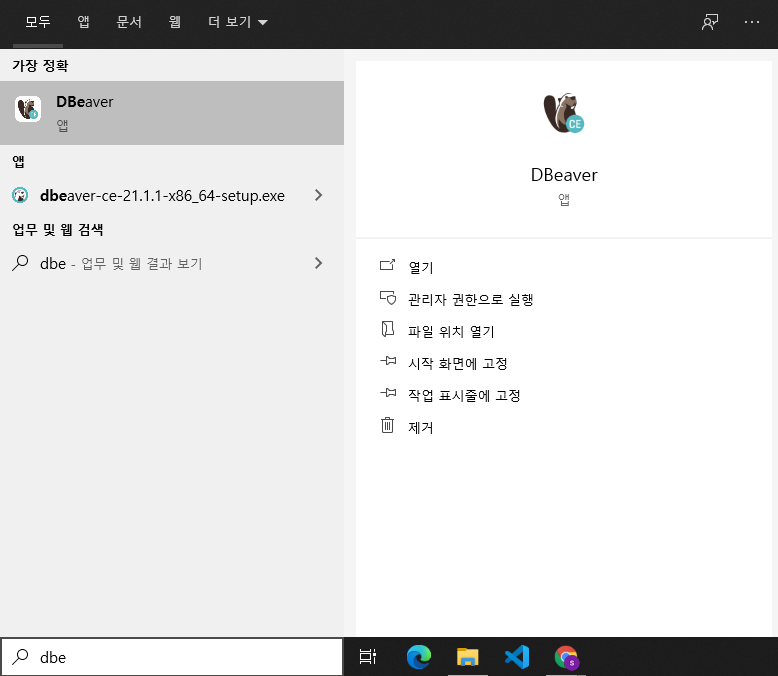Image resolution: width=778 pixels, height=676 pixels.
Task: Choose 시작 화면에 고정
Action: point(457,363)
